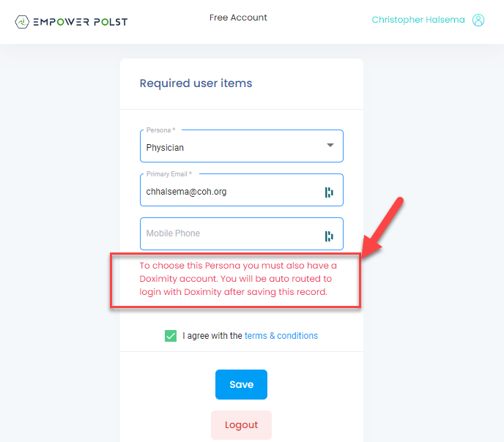Toggle the terms agreement checkbox

171,336
